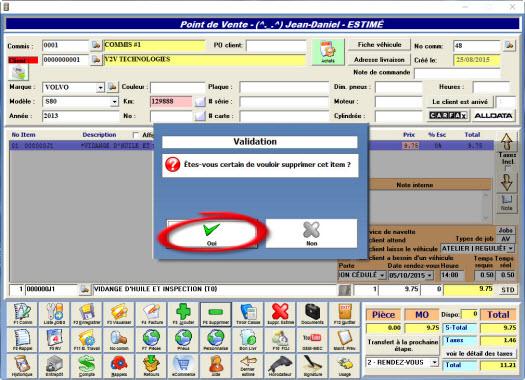Open the Pneus globe icon
Image resolution: width=525 pixels, height=380 pixels.
(x=183, y=339)
